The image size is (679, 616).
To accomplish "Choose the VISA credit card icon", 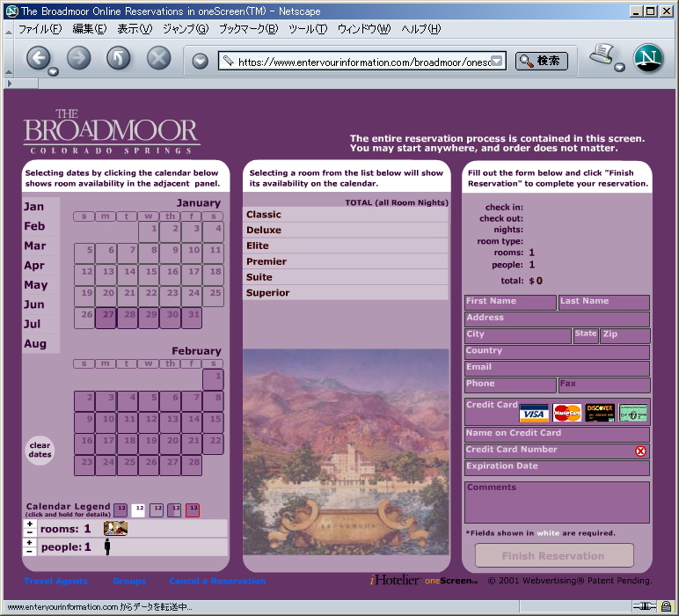I will [534, 413].
